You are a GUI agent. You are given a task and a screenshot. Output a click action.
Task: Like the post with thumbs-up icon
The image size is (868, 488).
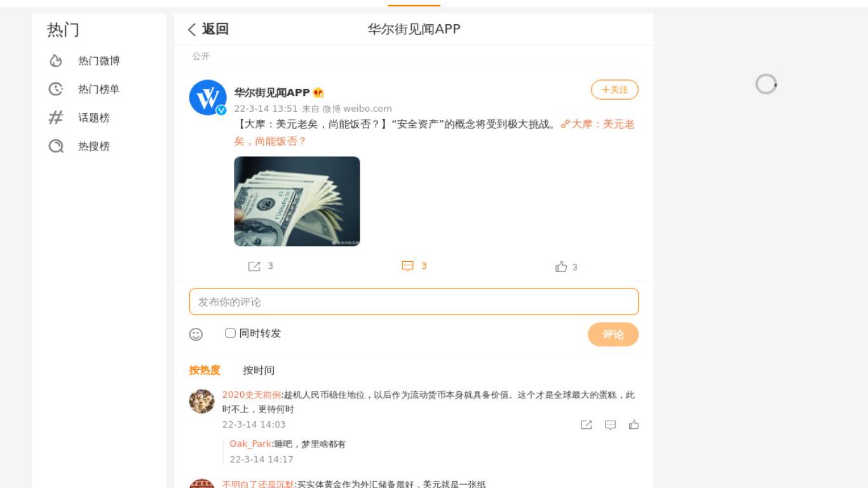click(561, 267)
